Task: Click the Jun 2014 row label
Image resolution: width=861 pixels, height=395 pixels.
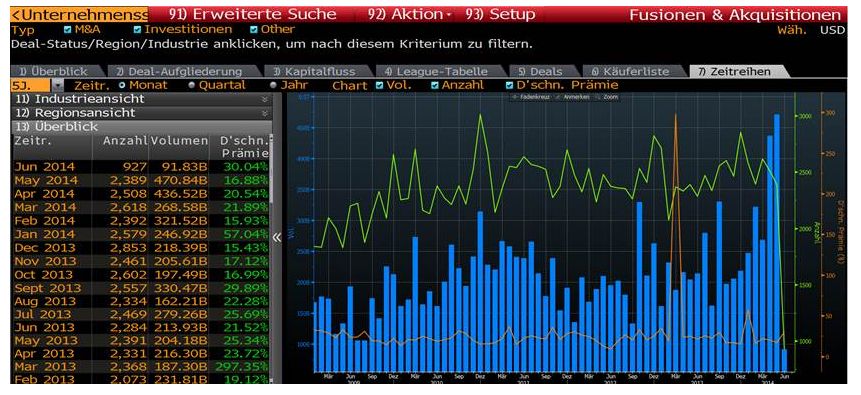Action: (x=44, y=167)
